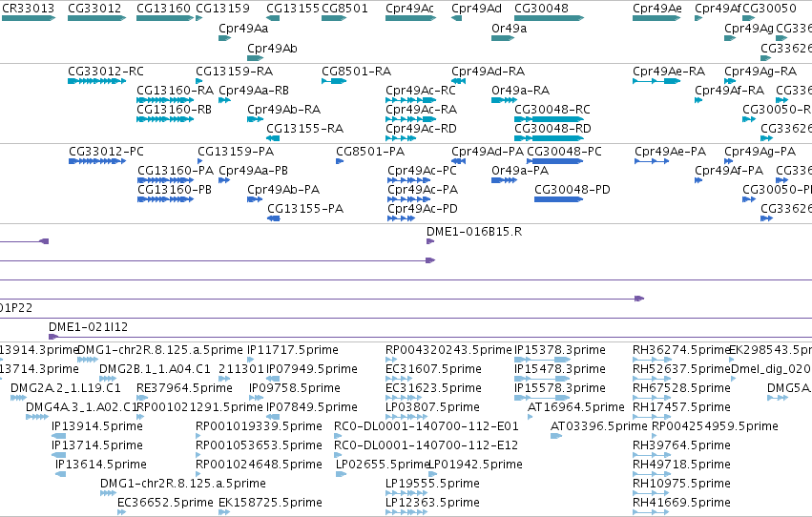
Task: Open EST IP11717.5prime
Action: tap(293, 350)
